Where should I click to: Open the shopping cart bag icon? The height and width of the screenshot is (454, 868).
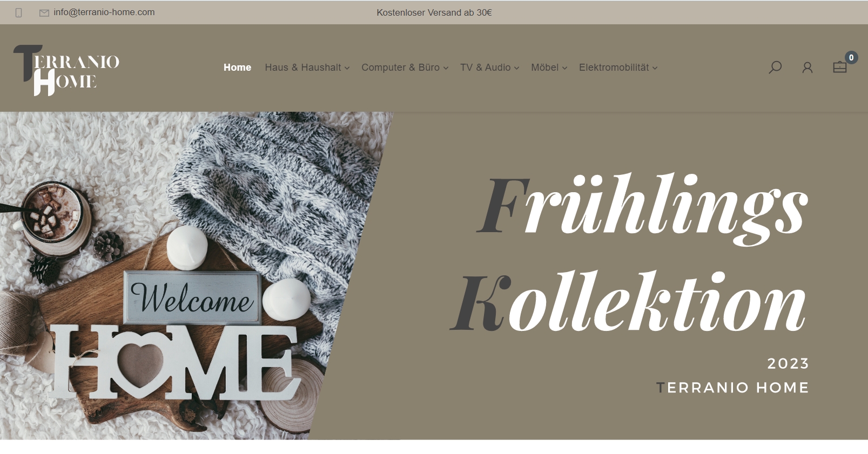click(x=839, y=67)
